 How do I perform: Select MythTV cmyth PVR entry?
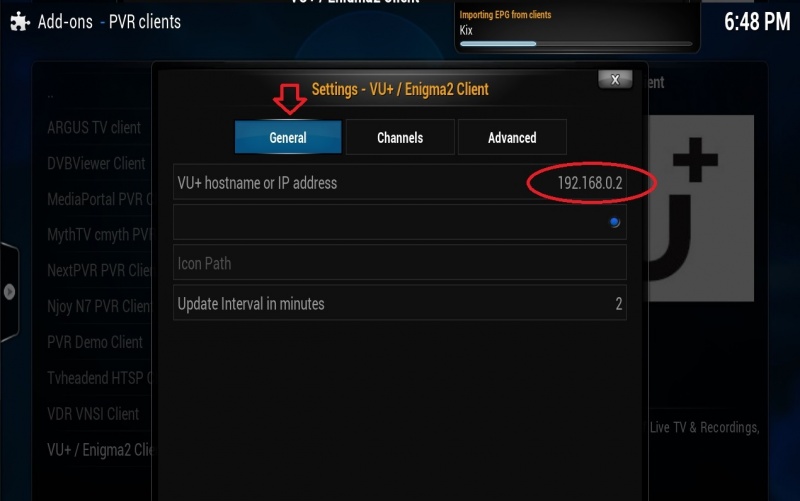99,235
